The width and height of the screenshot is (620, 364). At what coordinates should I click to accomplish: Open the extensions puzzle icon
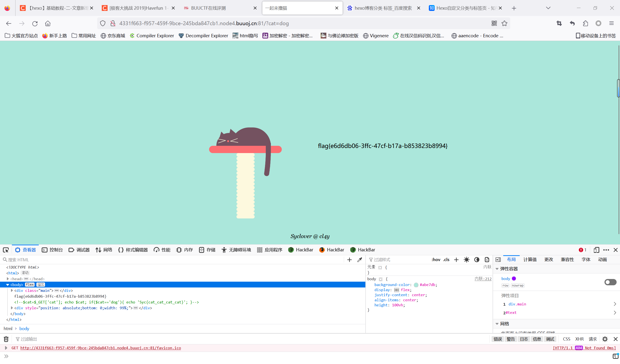pyautogui.click(x=585, y=23)
